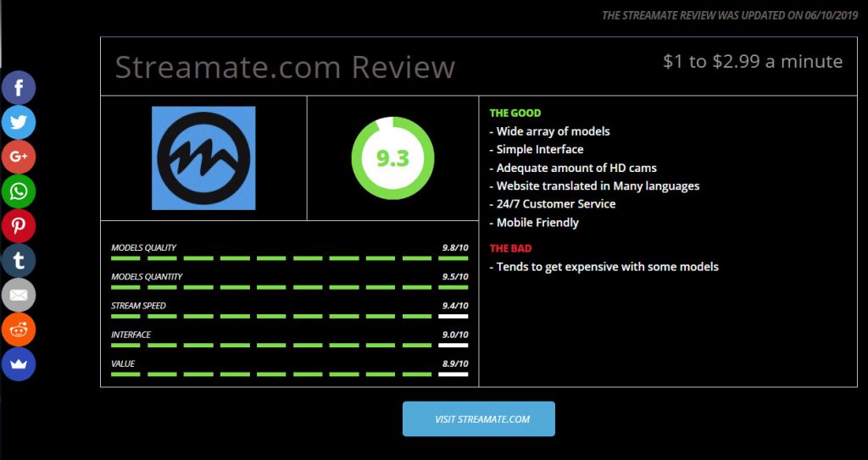
Task: Click the Stream Speed rating bar
Action: [x=289, y=316]
